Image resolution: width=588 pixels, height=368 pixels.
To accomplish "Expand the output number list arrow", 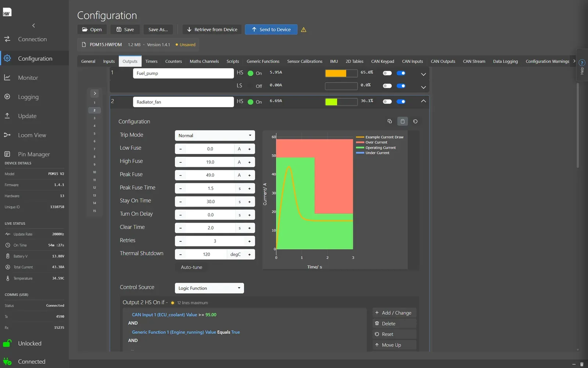I will click(95, 93).
